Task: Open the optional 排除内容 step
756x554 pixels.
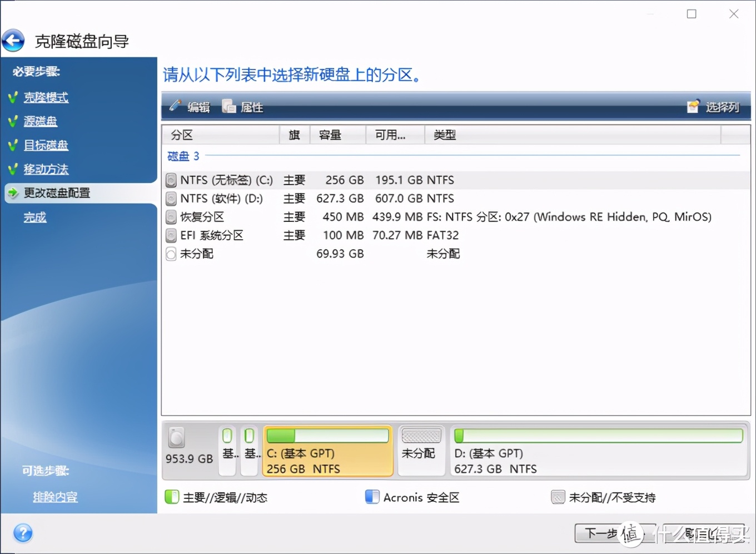Action: [55, 497]
